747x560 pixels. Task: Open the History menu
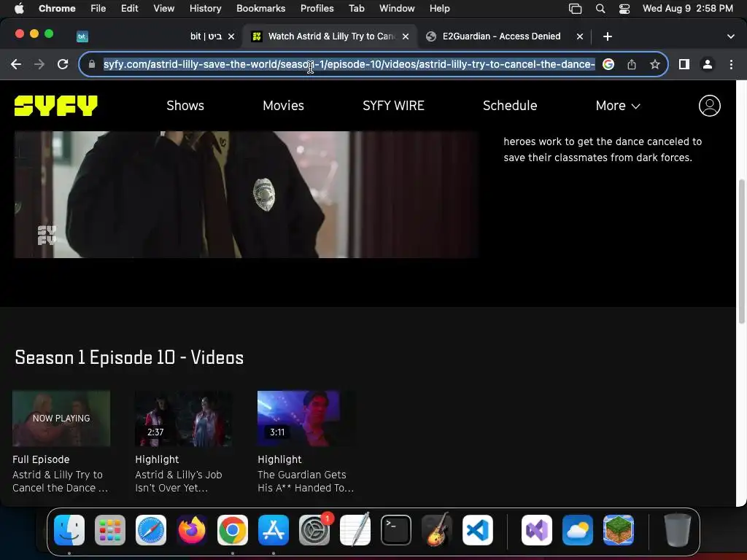click(x=205, y=9)
